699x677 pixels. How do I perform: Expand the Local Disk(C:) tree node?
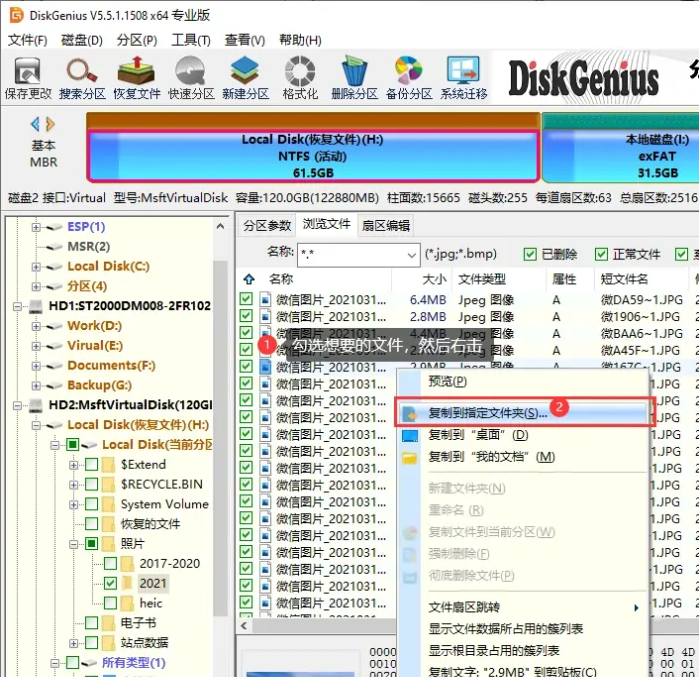tap(36, 267)
